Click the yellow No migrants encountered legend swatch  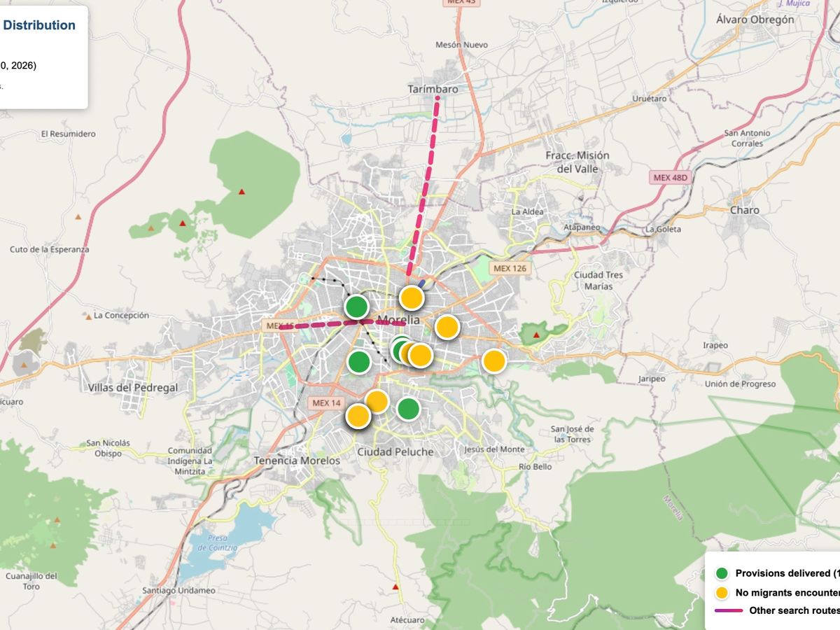(x=722, y=592)
